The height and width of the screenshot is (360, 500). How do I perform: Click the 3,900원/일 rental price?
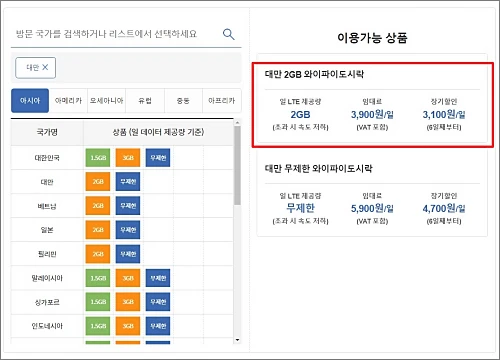(x=372, y=115)
